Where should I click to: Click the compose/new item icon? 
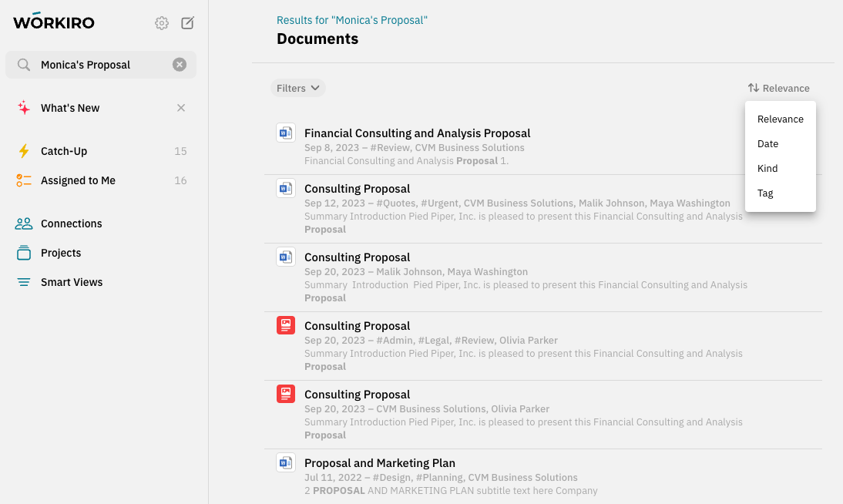click(187, 23)
